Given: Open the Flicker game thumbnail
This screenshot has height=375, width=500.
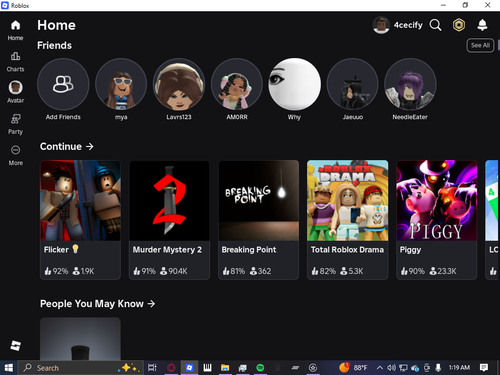Looking at the screenshot, I should [x=80, y=201].
